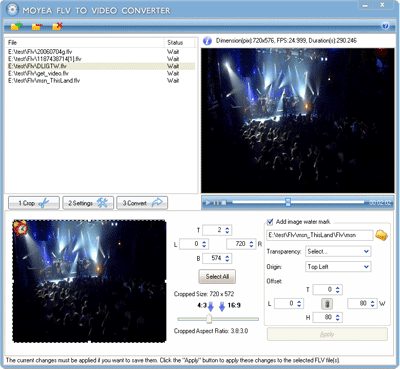Image resolution: width=400 pixels, height=369 pixels.
Task: Click the 16:9 aspect ratio arrow
Action: point(222,307)
